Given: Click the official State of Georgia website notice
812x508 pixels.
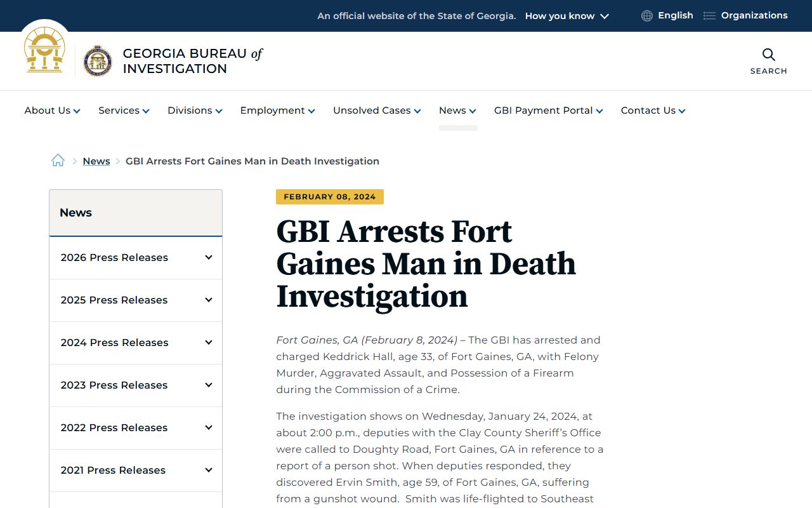Looking at the screenshot, I should click(417, 16).
